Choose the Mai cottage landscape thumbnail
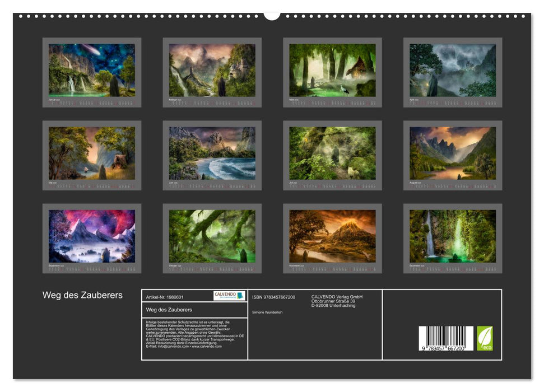544x392 pixels. click(92, 153)
